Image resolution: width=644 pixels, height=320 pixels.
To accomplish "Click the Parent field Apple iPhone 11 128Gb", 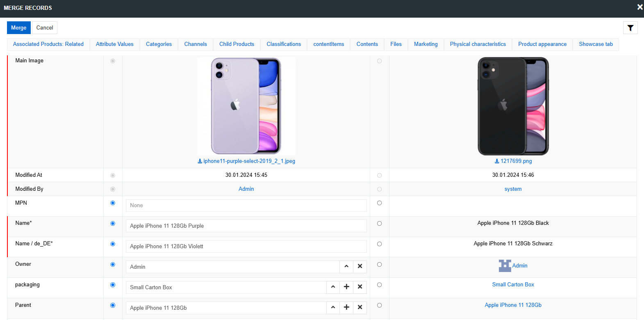I will tap(226, 308).
